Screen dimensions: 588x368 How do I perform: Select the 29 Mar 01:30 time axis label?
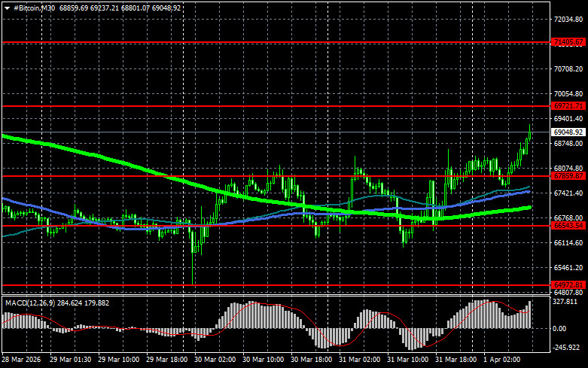coord(70,360)
